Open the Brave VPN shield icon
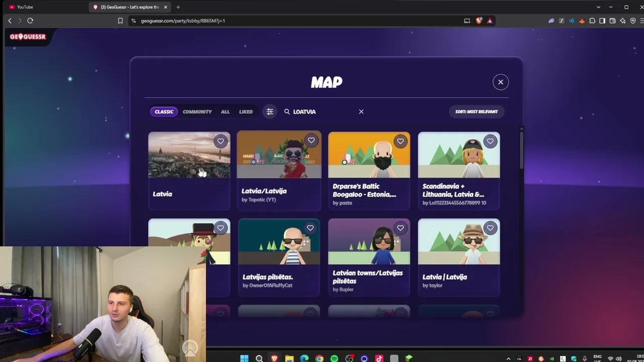Screen dimensions: 644x362 point(633,21)
